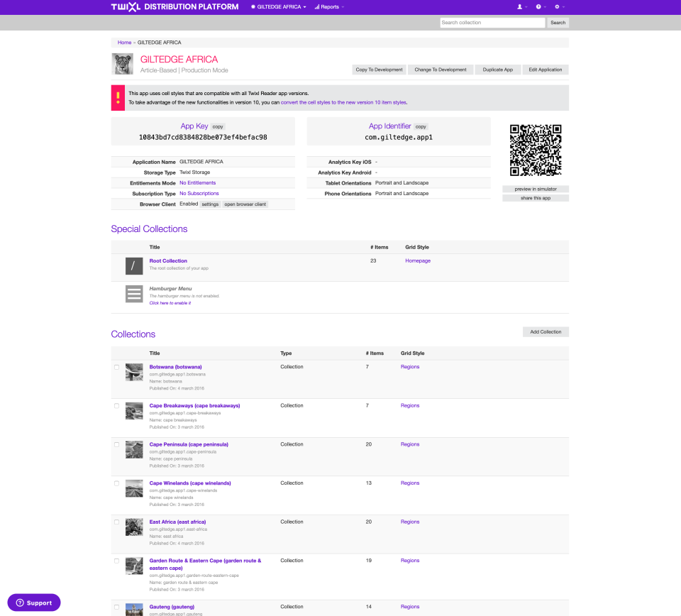Open Garden Route & Eastern Cape collection link
This screenshot has height=616, width=681.
tap(206, 564)
